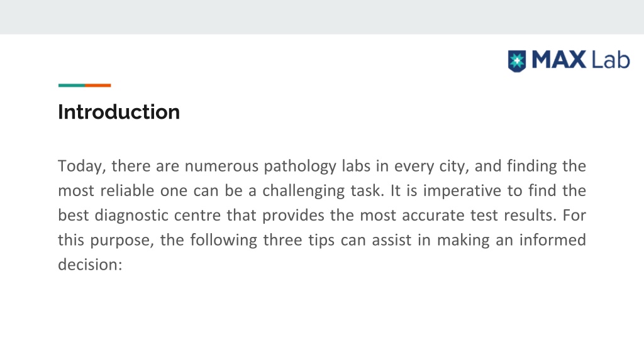Select the Introduction heading
Viewport: 644px width, 362px height.
coord(119,112)
